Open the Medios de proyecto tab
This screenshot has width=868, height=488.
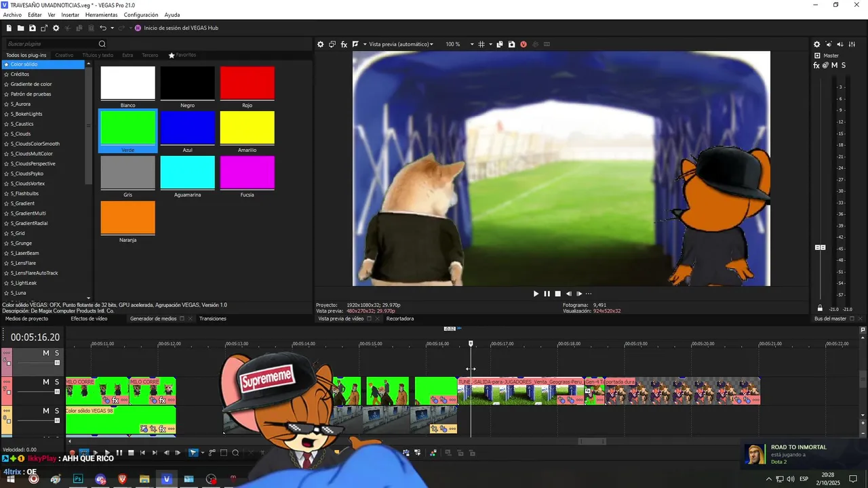click(26, 319)
